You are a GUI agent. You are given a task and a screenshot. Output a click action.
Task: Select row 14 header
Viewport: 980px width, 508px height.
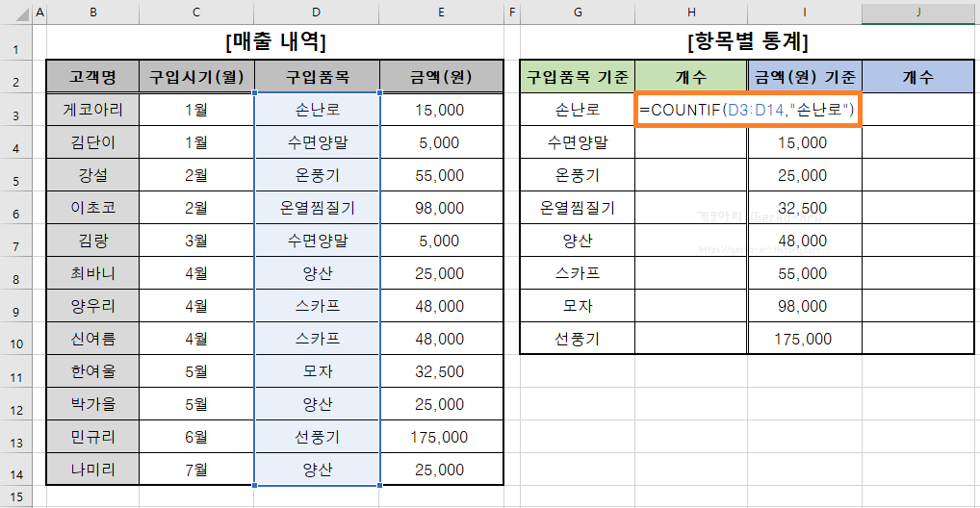coord(15,470)
